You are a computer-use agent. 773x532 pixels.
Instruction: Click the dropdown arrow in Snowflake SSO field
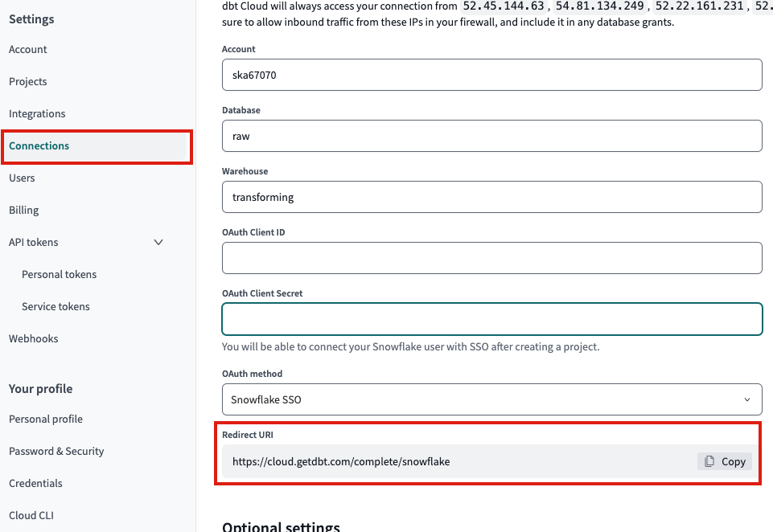pos(746,399)
